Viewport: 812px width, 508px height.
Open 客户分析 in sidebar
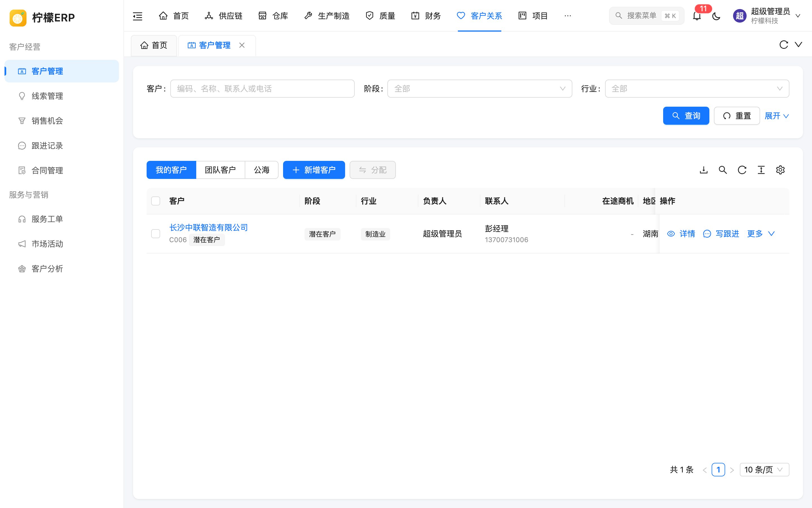(x=62, y=269)
